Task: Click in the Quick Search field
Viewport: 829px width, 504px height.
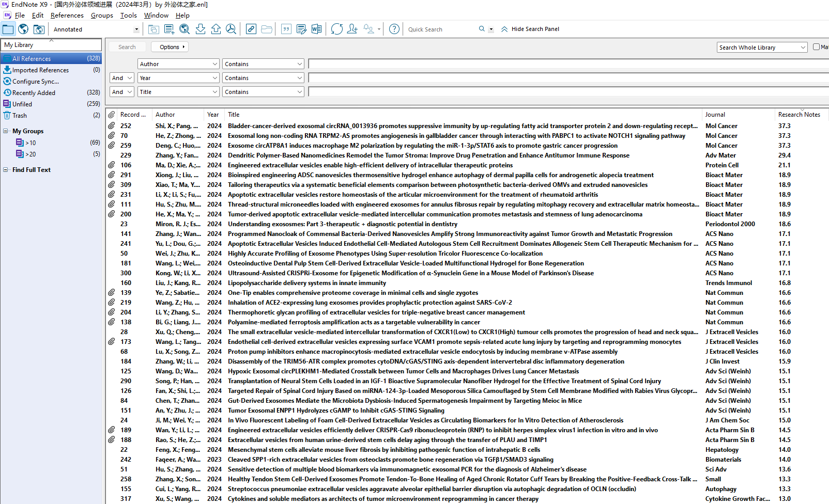Action: pos(441,29)
